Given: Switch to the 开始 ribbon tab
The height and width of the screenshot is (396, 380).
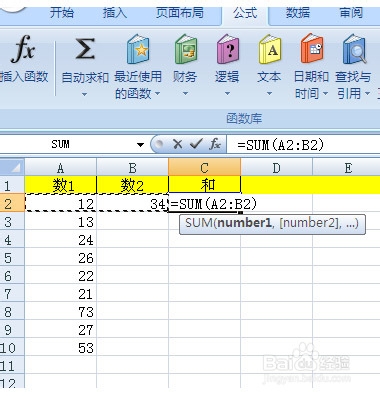Looking at the screenshot, I should point(62,13).
